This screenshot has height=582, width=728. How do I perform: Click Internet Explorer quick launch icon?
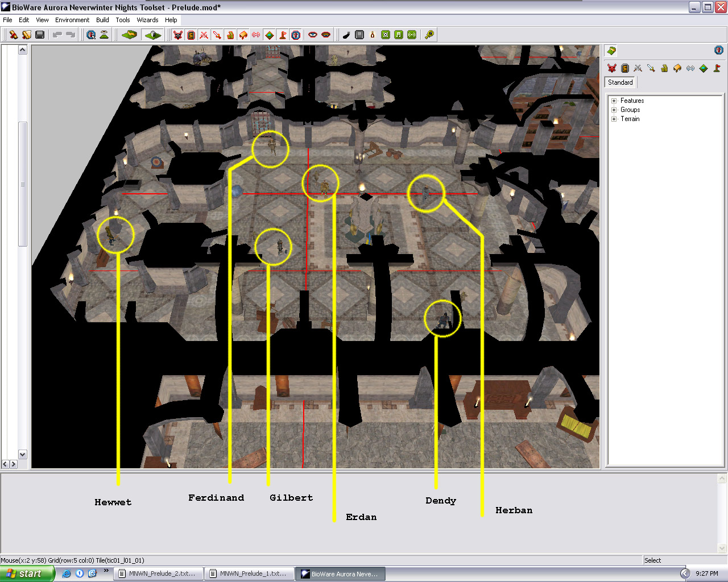66,573
